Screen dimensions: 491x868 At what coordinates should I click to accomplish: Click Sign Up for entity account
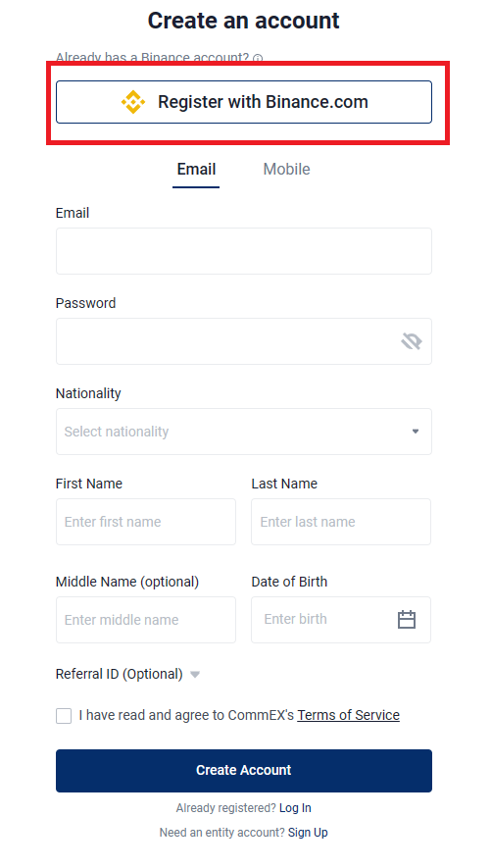point(308,833)
